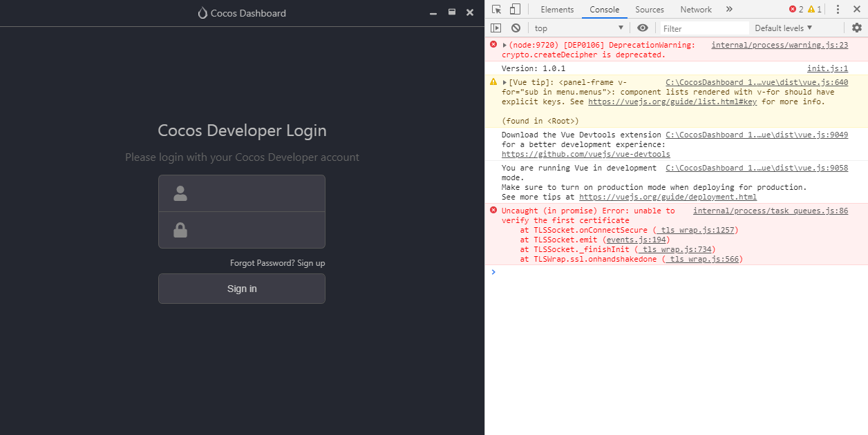Click the Cocos Dashboard flame logo

pyautogui.click(x=202, y=13)
